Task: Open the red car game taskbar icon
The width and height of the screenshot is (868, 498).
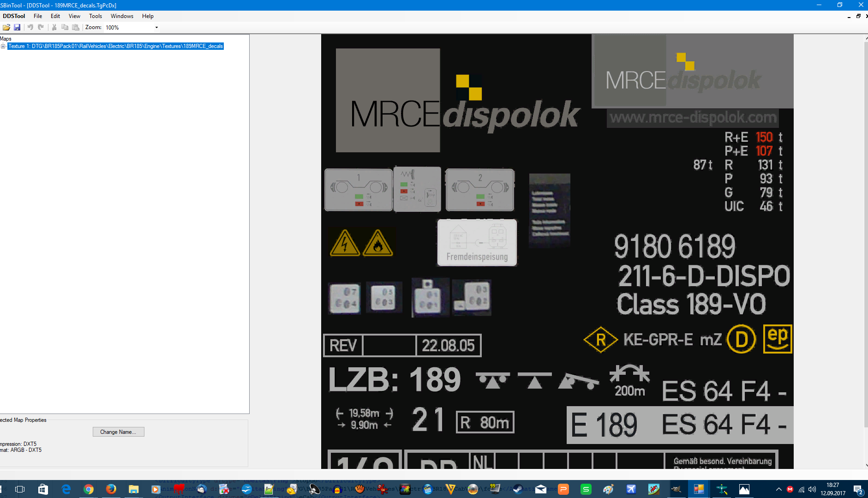Action: tap(654, 489)
